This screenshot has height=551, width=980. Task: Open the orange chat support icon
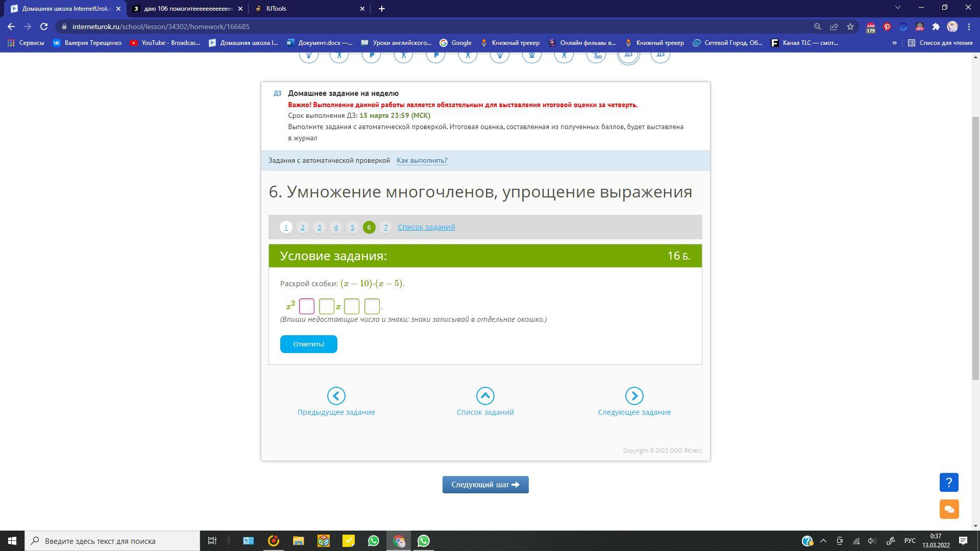pos(949,509)
